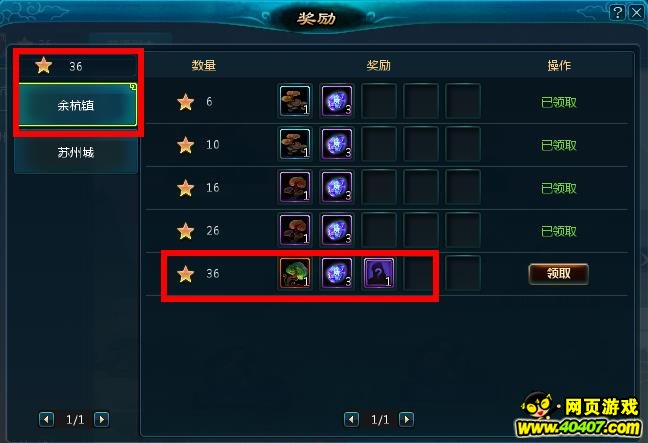Viewport: 648px width, 443px height.
Task: Switch to the 苏州城 tab
Action: [x=76, y=153]
